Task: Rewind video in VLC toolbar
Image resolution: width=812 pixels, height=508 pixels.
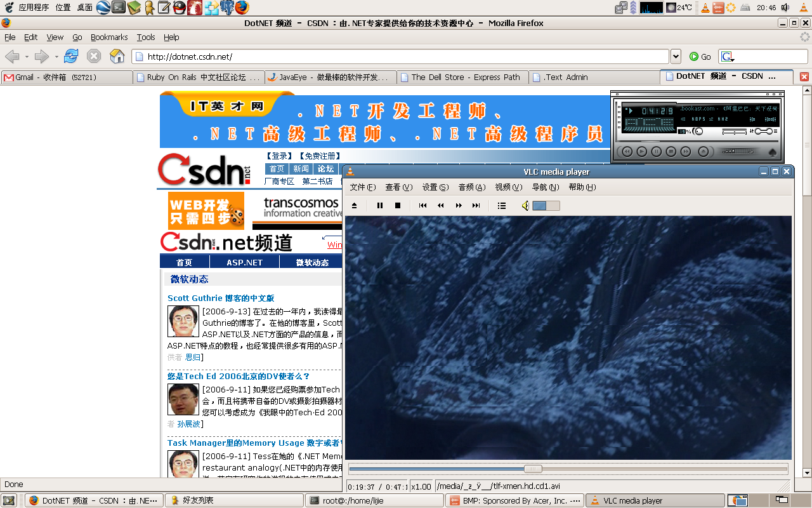Action: (441, 206)
